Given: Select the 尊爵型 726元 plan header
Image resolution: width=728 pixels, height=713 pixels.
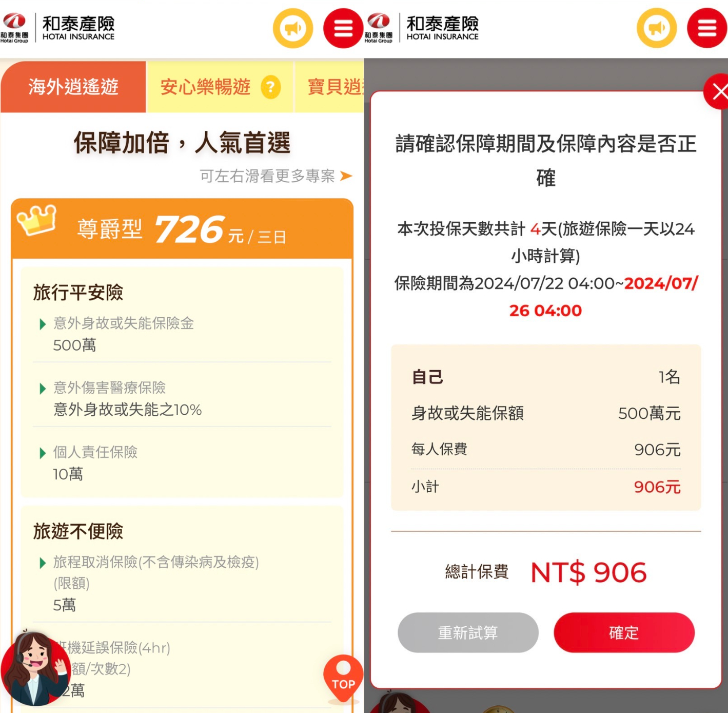Looking at the screenshot, I should point(182,229).
